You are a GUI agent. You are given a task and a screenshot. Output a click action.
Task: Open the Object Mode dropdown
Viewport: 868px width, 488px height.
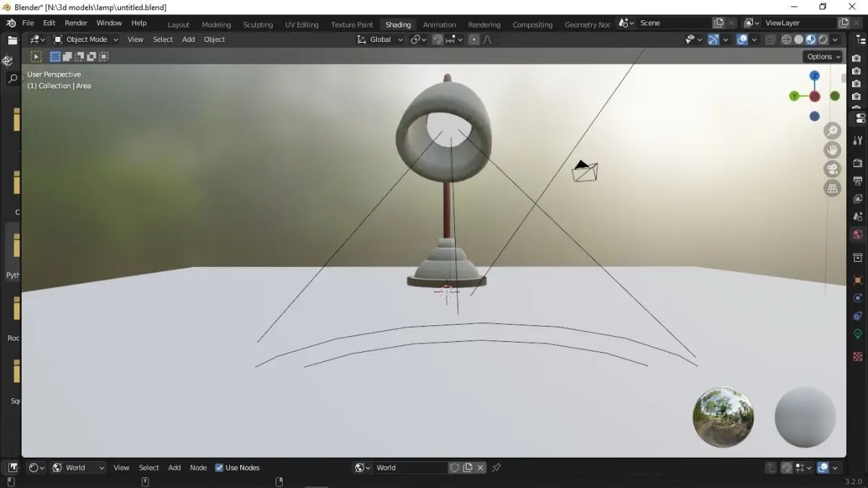85,40
